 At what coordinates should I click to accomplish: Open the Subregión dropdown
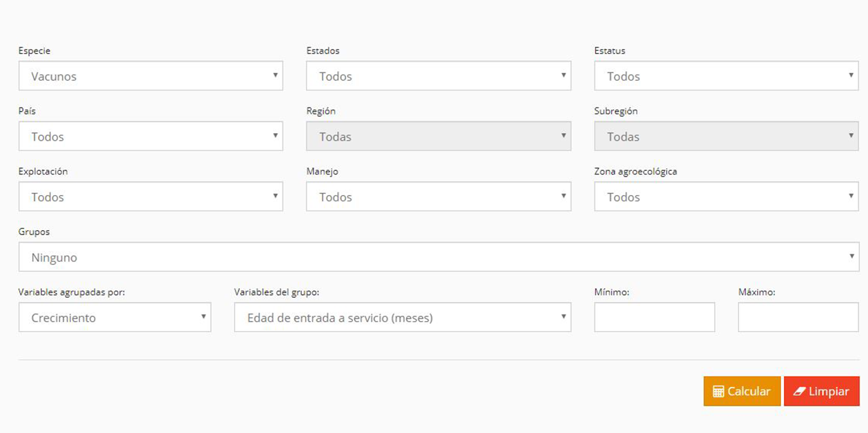point(727,137)
